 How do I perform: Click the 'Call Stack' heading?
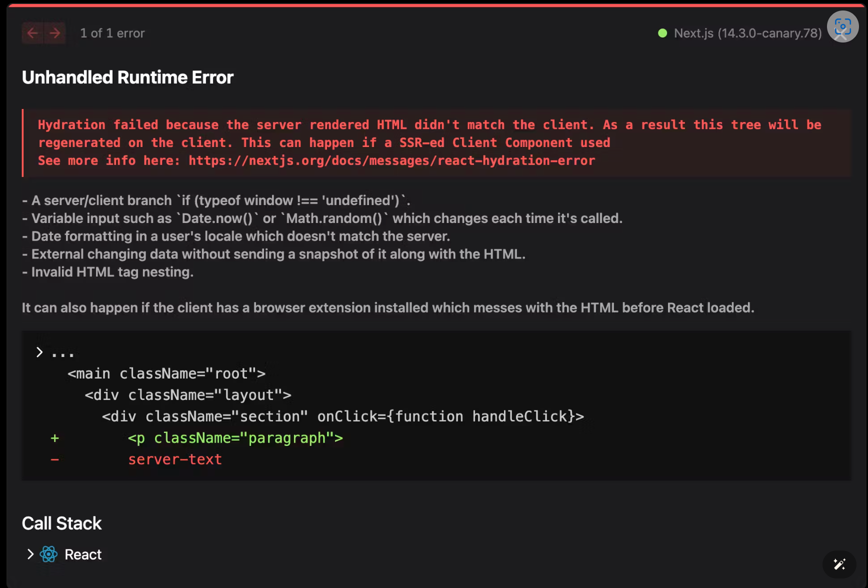click(61, 523)
